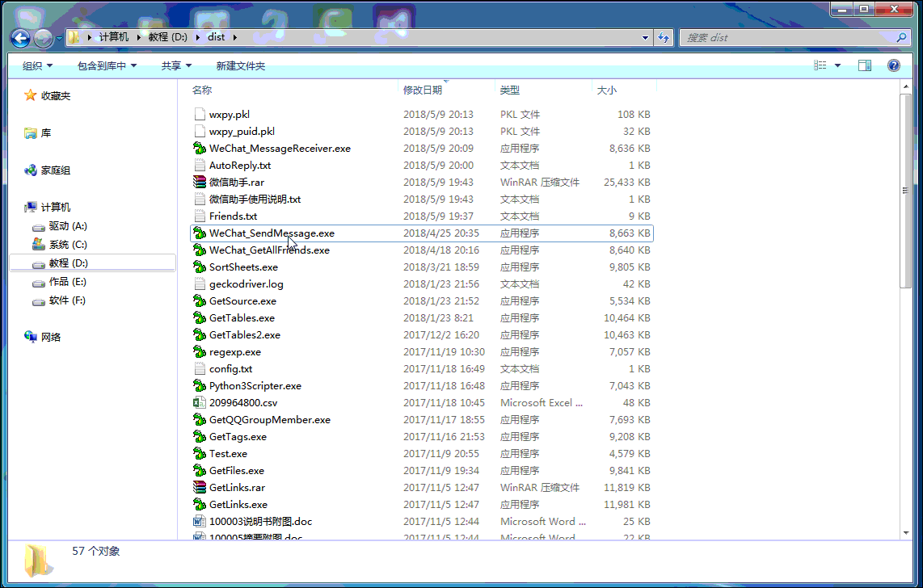The image size is (923, 588).
Task: Select WeChat_GetAllFriends.exe file icon
Action: 200,250
